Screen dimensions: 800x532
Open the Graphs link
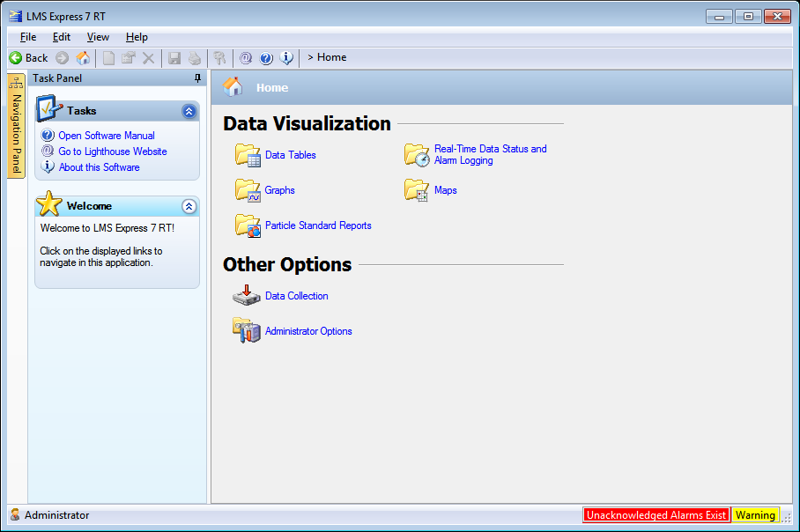pos(279,190)
